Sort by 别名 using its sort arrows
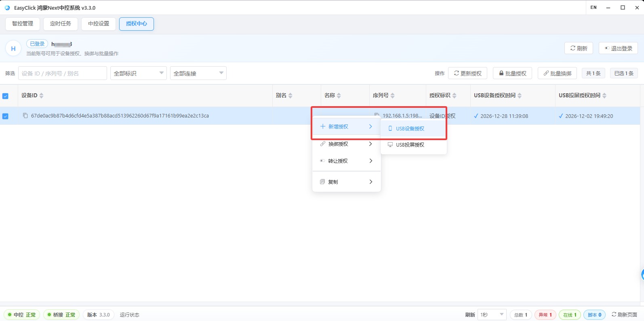 coord(290,96)
